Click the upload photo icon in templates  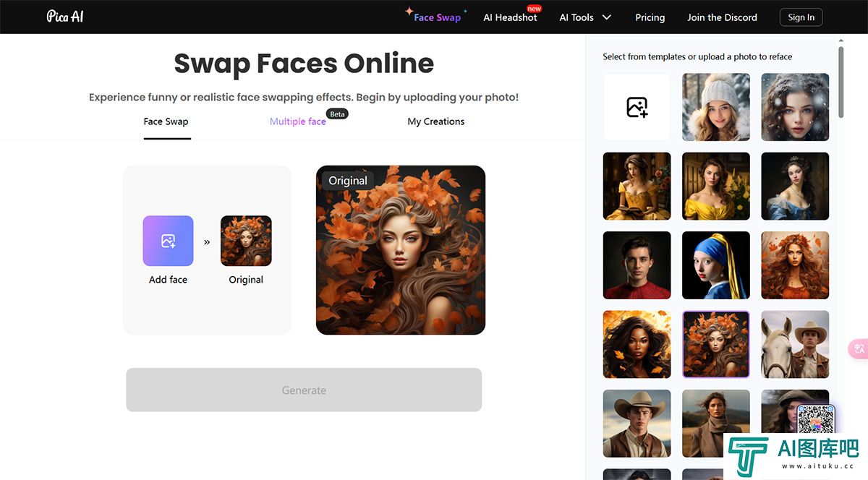(x=637, y=107)
